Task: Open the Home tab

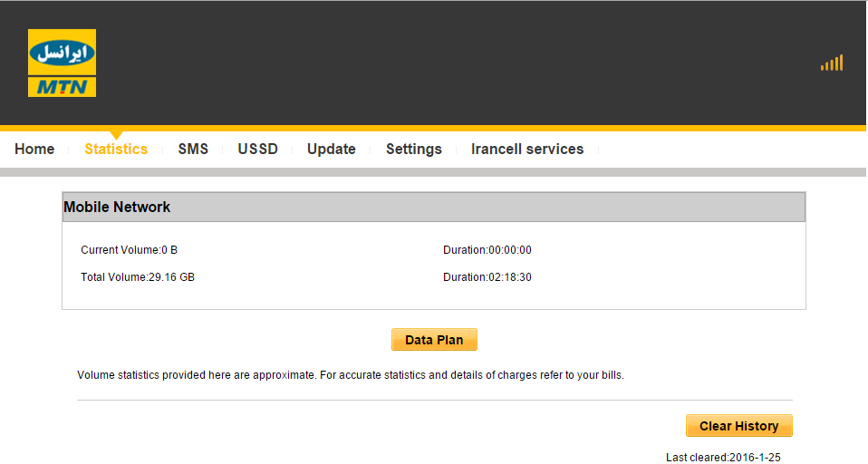Action: coord(34,149)
